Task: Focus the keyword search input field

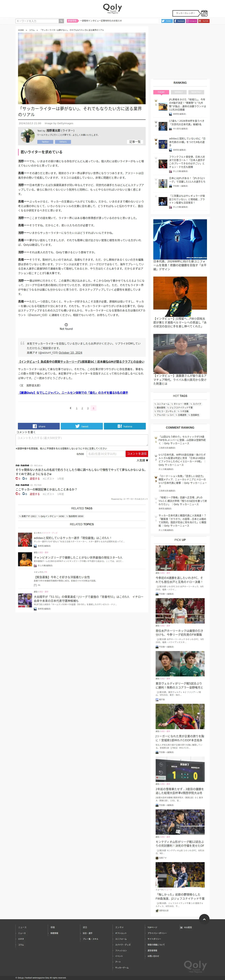Action: coord(37,21)
